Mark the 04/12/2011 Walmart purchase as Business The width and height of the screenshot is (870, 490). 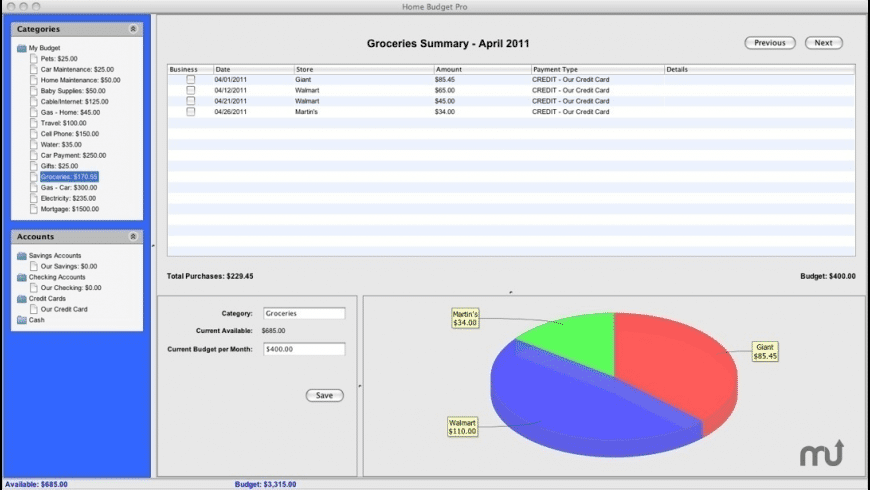click(x=191, y=90)
